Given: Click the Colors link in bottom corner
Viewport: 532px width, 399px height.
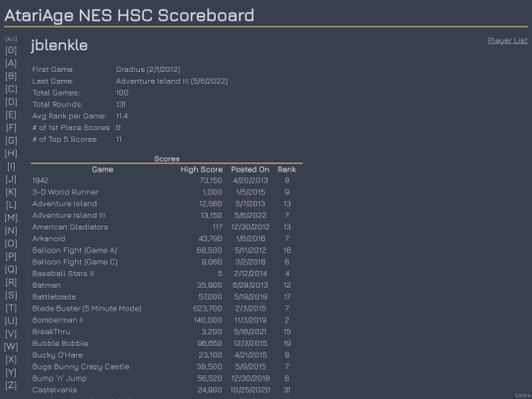Looking at the screenshot, I should pos(523,395).
